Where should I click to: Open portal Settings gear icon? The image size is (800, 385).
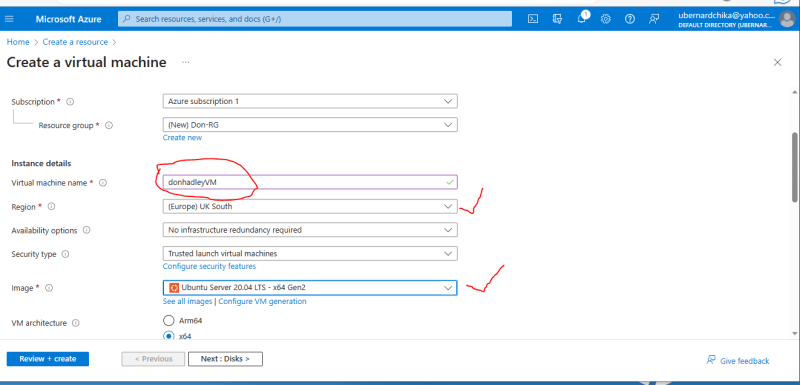606,19
